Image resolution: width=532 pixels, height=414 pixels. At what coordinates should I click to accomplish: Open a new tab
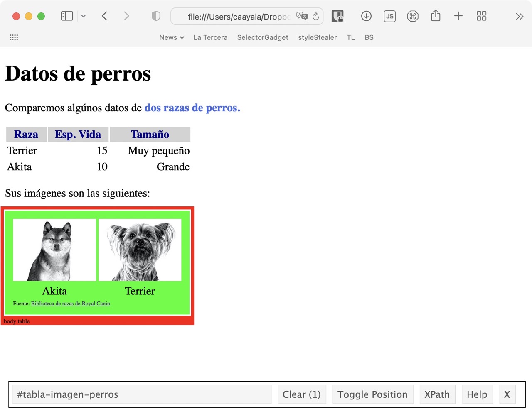tap(458, 16)
